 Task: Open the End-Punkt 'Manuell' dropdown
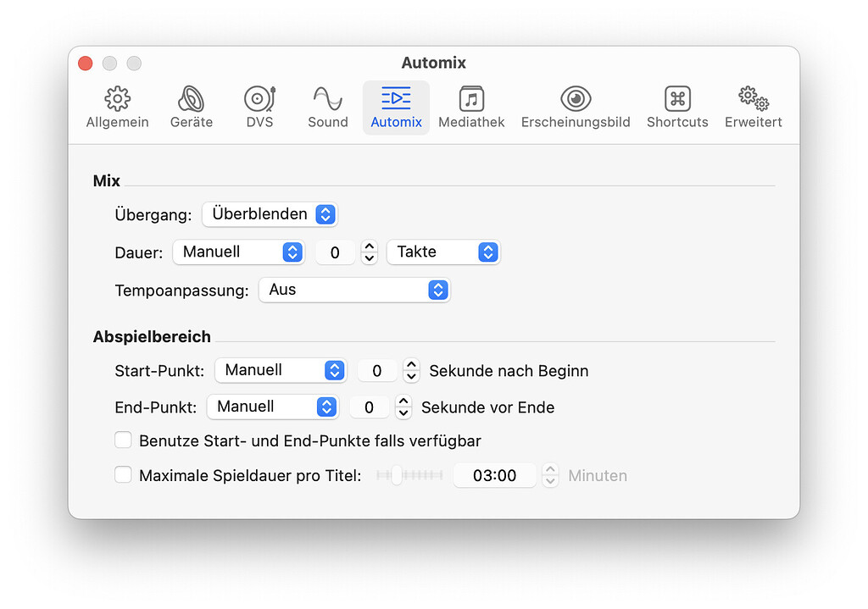272,407
